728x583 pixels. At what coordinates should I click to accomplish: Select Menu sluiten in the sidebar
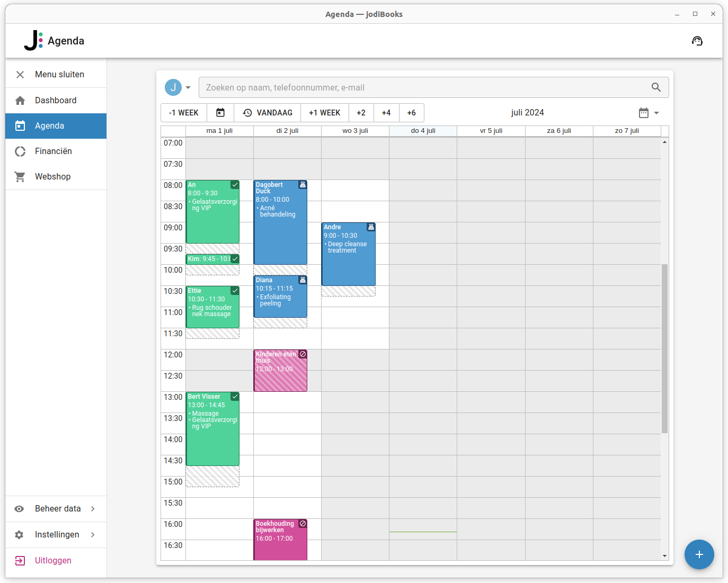56,75
